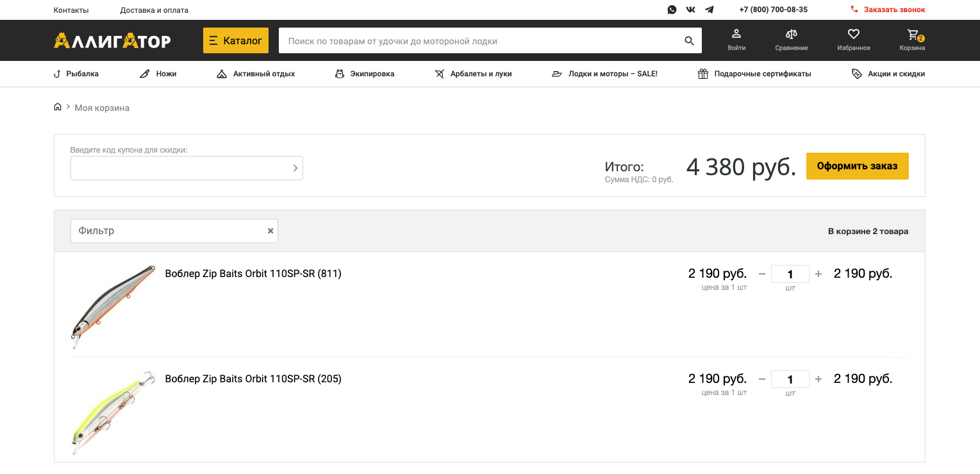Open the Каталог menu
The width and height of the screenshot is (980, 474).
coord(236,40)
